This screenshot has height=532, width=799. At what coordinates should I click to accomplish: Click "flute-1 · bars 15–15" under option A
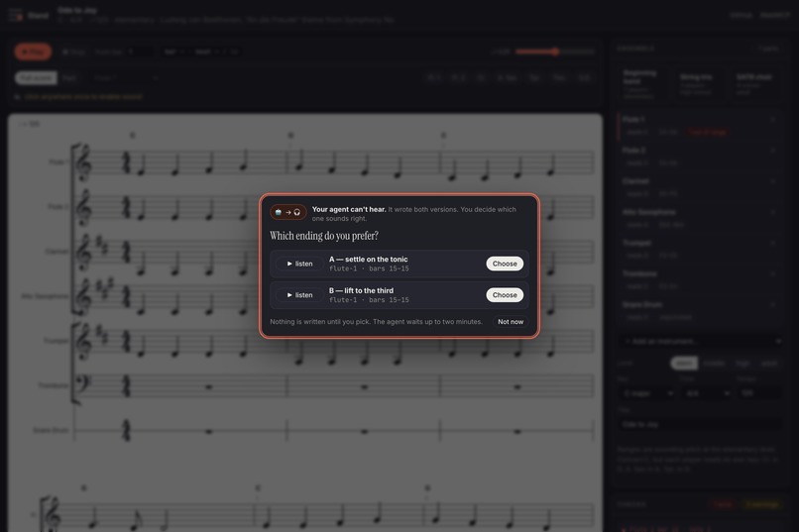click(369, 268)
